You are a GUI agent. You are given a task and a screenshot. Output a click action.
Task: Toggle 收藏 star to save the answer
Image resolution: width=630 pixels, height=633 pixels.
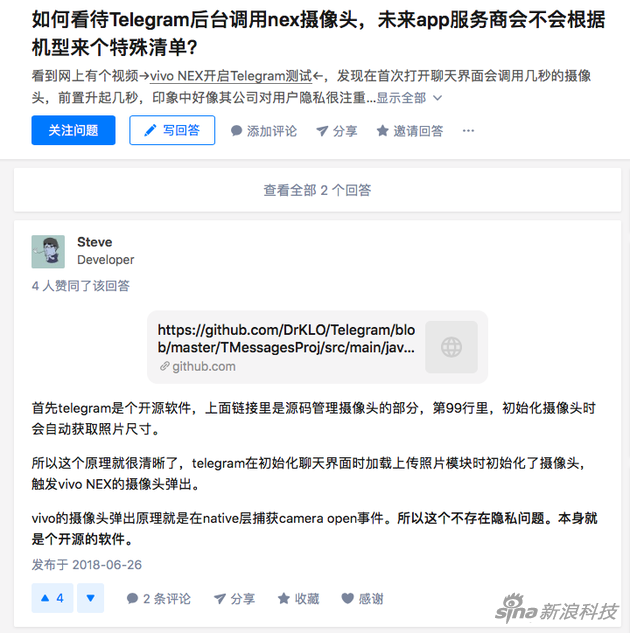(284, 598)
